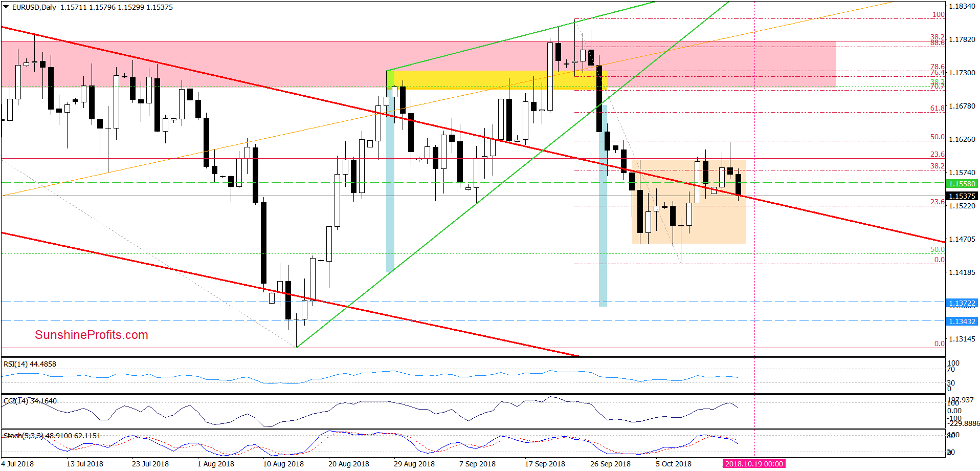Click the 1.13145 price on the scale
980x471 pixels.
[962, 339]
